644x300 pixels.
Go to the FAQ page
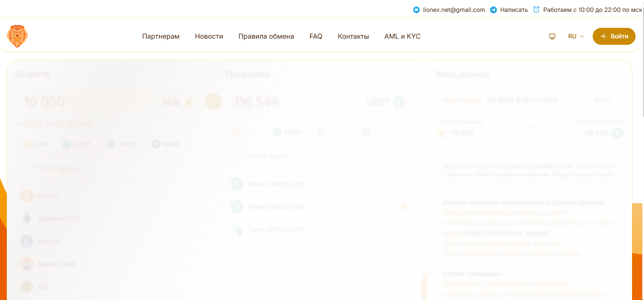(x=316, y=36)
